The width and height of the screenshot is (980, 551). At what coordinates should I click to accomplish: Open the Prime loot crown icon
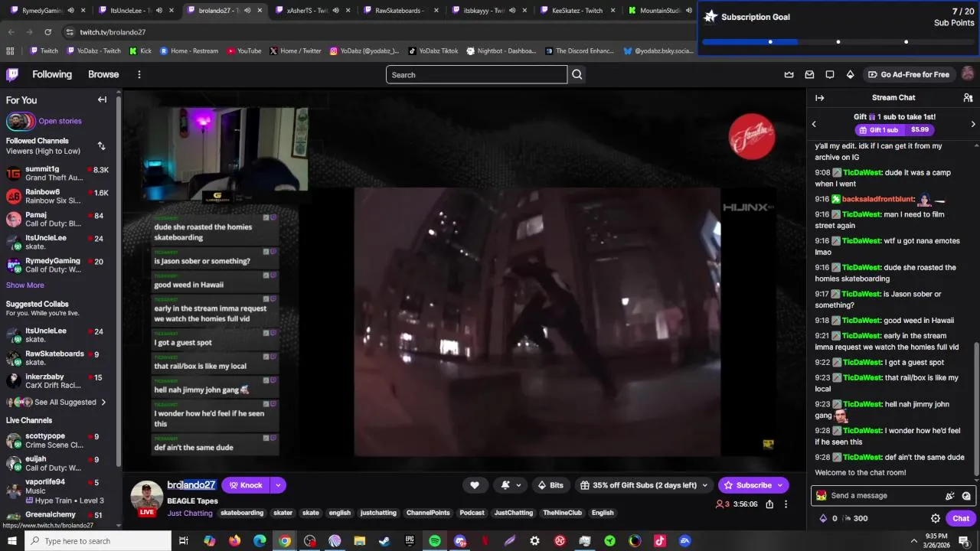point(789,74)
